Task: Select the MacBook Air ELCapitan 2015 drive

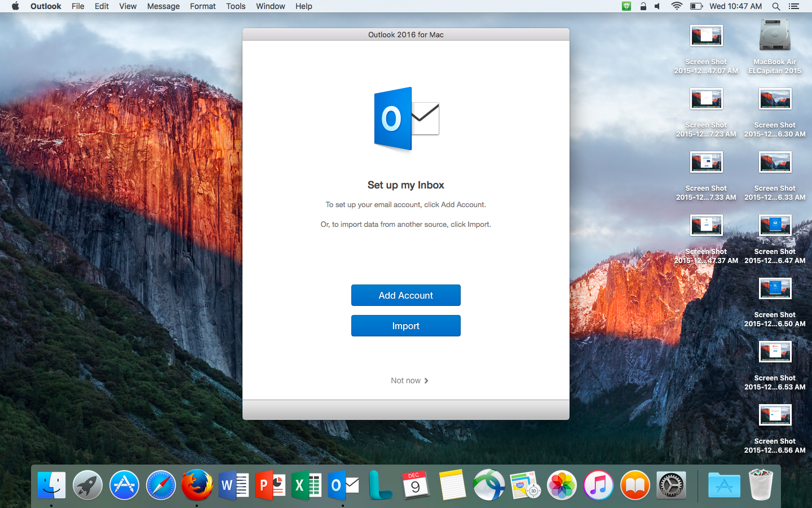Action: (x=775, y=37)
